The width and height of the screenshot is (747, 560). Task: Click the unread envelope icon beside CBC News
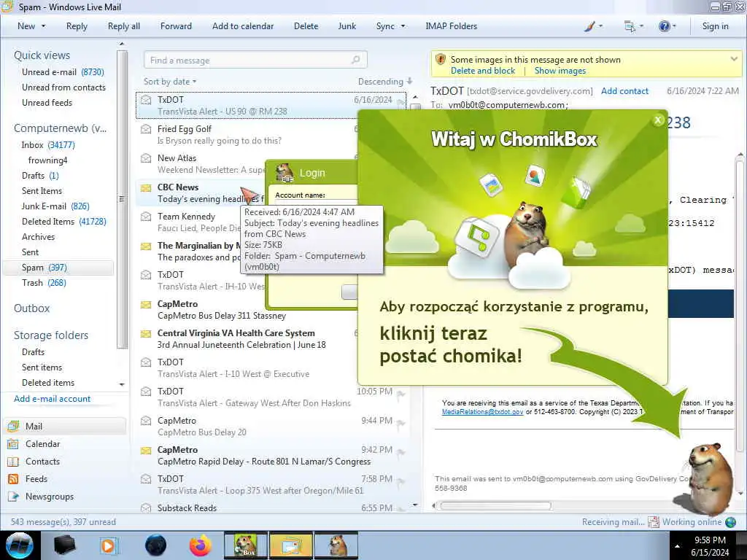coord(146,187)
